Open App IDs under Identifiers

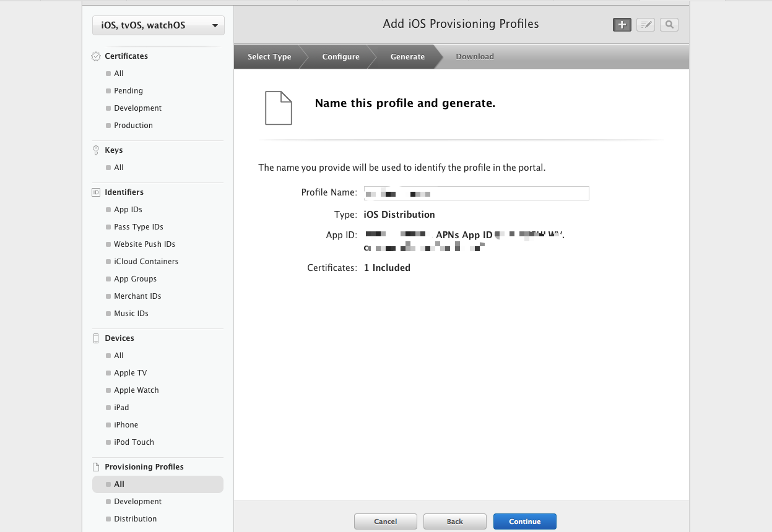coord(128,210)
